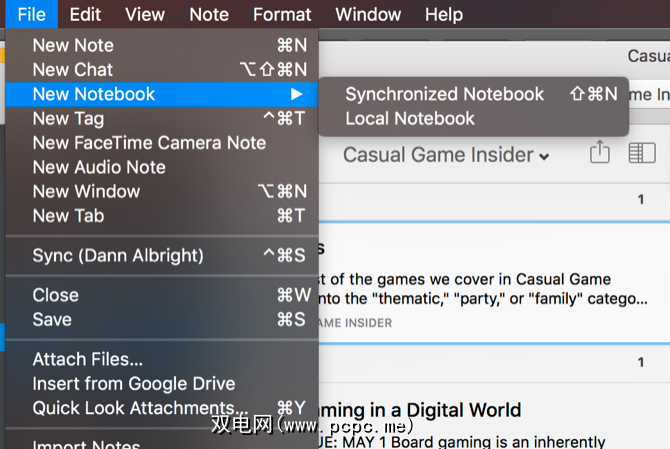This screenshot has height=449, width=670.
Task: Open a New Window via the File menu
Action: click(86, 191)
